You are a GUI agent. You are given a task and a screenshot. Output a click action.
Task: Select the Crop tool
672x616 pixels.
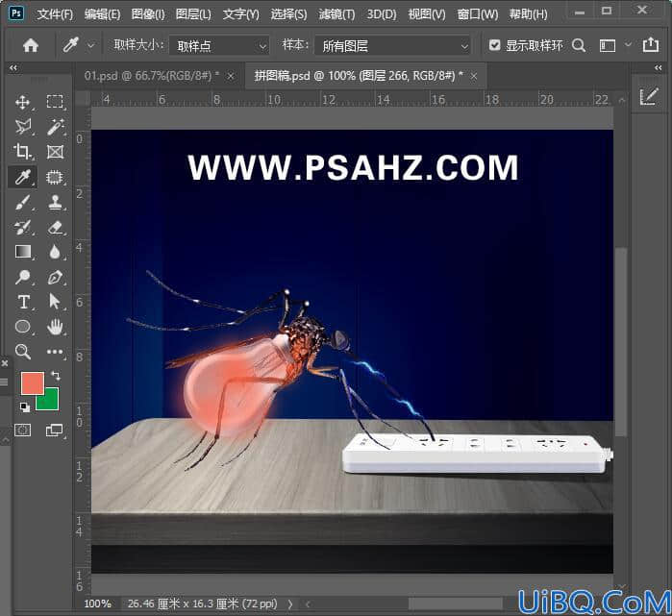pos(22,152)
